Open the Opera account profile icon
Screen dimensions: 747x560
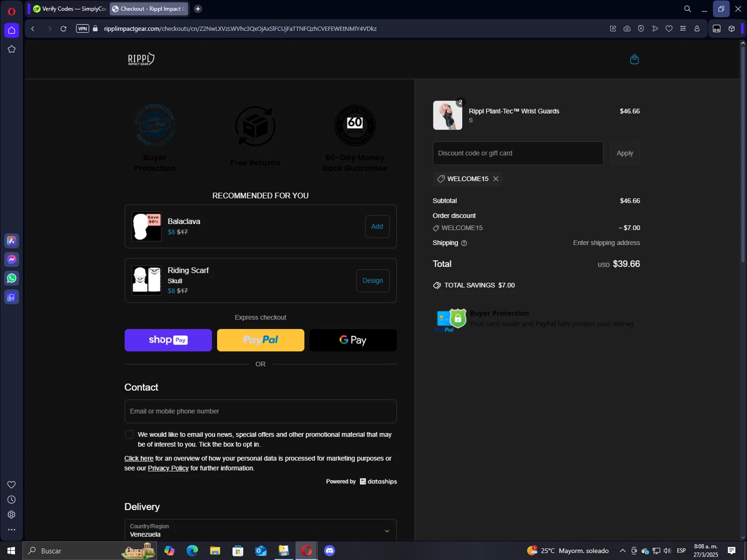(697, 29)
